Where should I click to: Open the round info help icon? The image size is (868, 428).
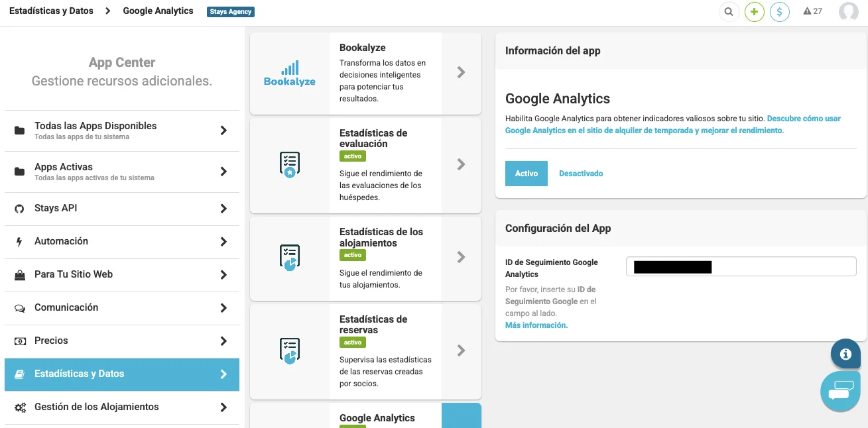pyautogui.click(x=845, y=354)
